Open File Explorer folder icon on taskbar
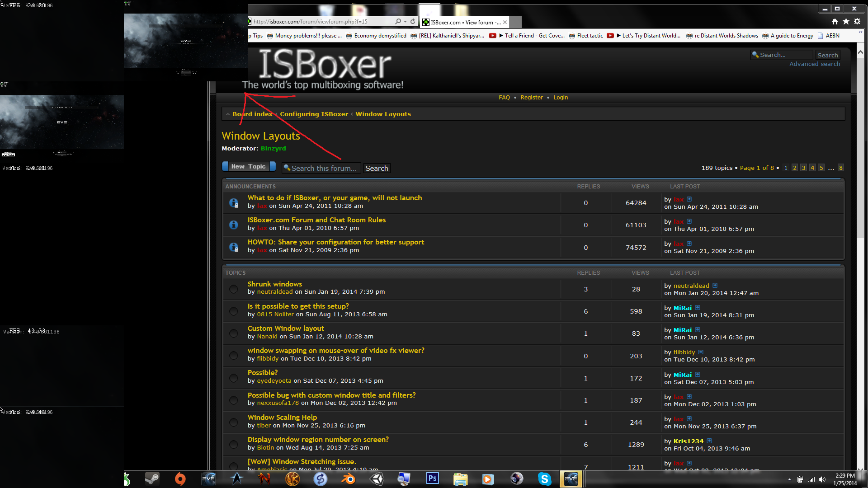The height and width of the screenshot is (488, 868). click(x=461, y=479)
